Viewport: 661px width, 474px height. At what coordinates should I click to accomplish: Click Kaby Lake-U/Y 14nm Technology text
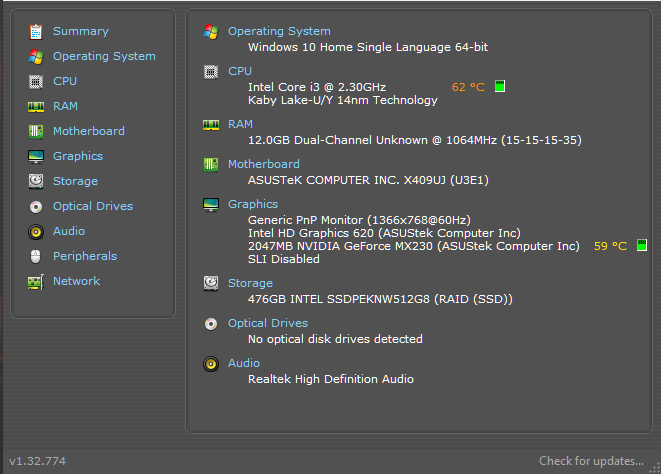[x=343, y=100]
